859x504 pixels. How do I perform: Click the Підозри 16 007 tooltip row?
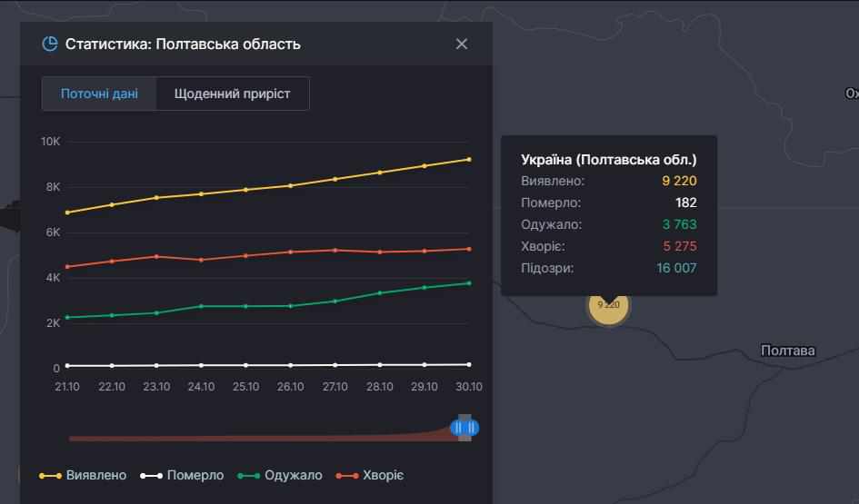[608, 268]
